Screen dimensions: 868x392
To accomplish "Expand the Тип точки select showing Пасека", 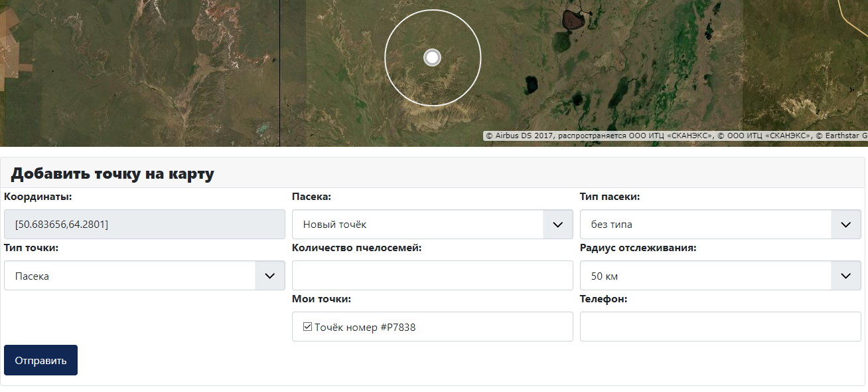I will click(x=129, y=276).
